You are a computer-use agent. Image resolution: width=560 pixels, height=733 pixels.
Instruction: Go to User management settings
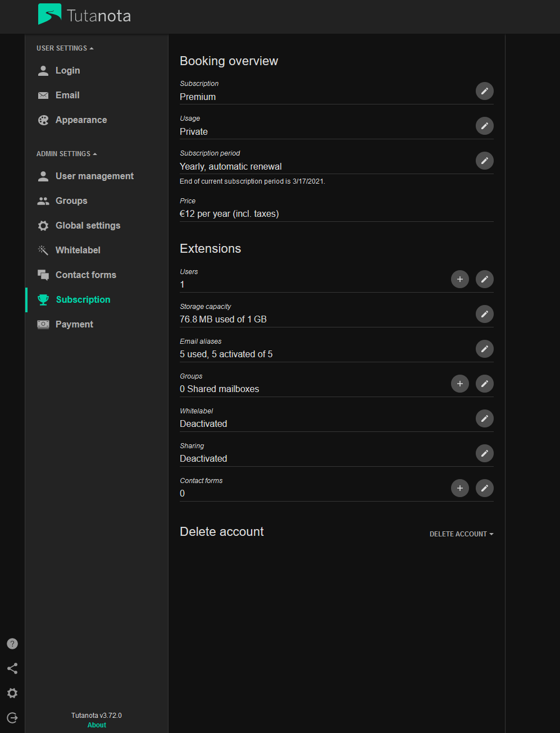(94, 176)
